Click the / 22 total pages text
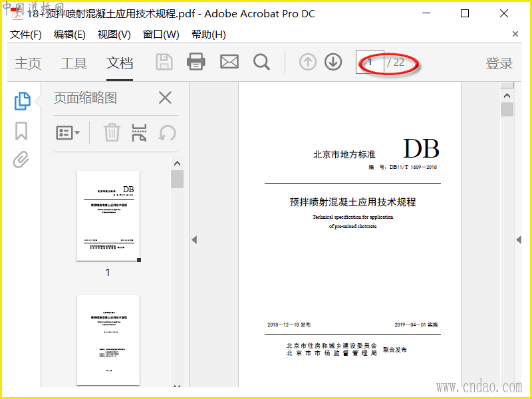Screen dimensions: 532x399 396,63
